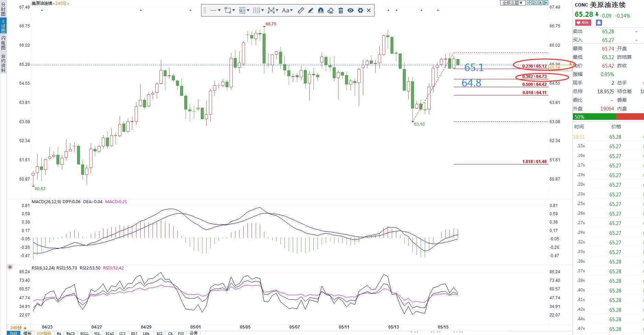The height and width of the screenshot is (335, 644).
Task: Grab the drawing toolbar drag handle
Action: [205, 10]
